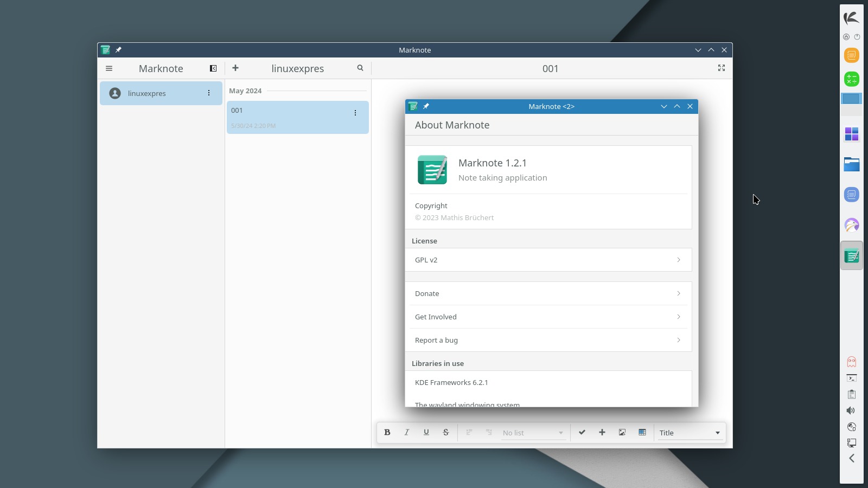Insert a checkbox with checkmark icon

click(x=582, y=432)
